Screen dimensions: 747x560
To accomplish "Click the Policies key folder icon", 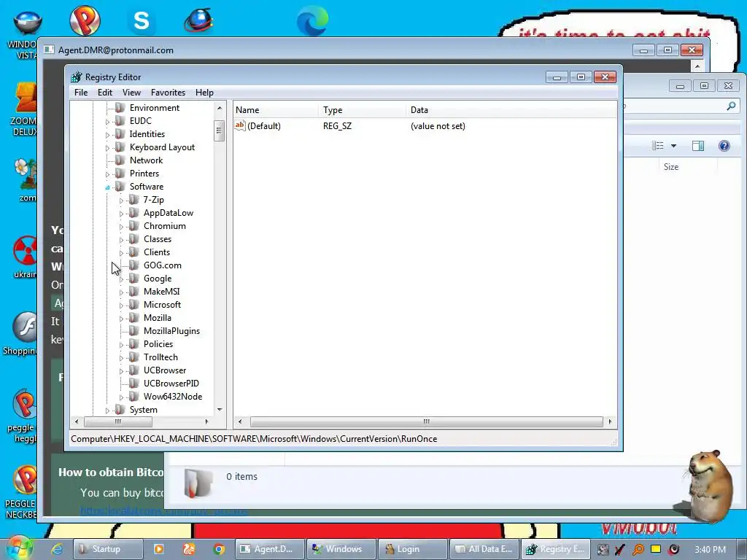I will coord(134,344).
